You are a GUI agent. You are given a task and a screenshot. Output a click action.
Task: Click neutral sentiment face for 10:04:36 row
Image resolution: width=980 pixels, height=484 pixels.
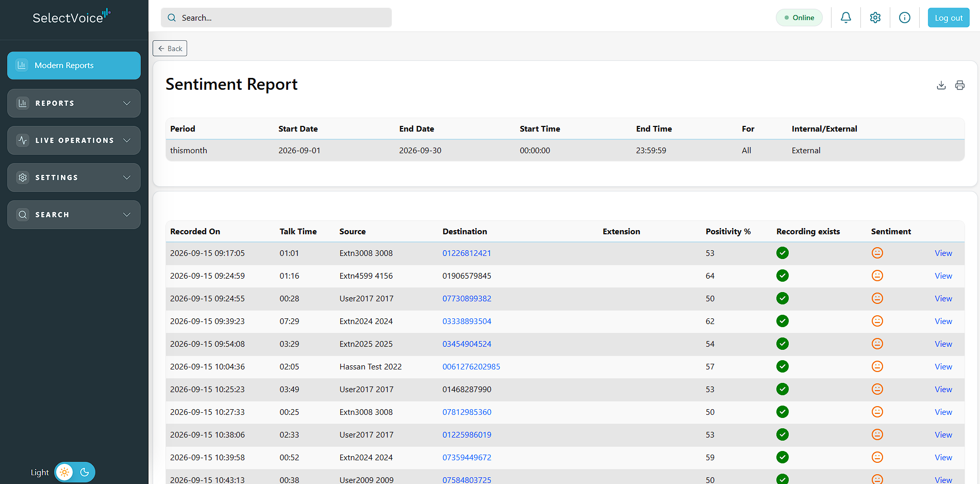click(877, 366)
